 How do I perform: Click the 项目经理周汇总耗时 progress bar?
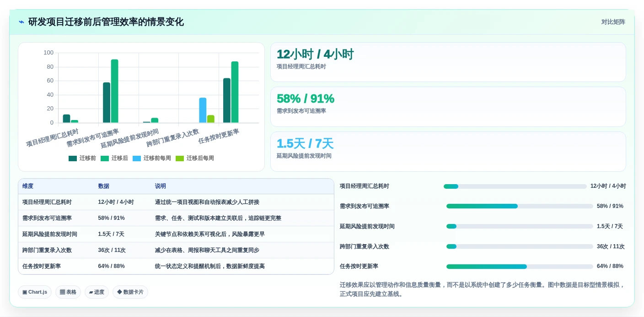point(515,186)
